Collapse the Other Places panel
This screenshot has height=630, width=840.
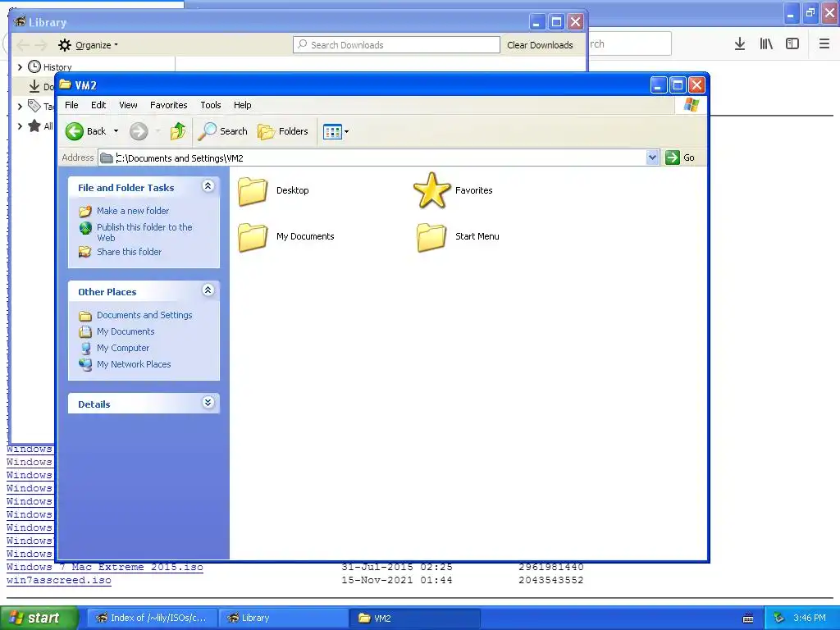pos(208,290)
